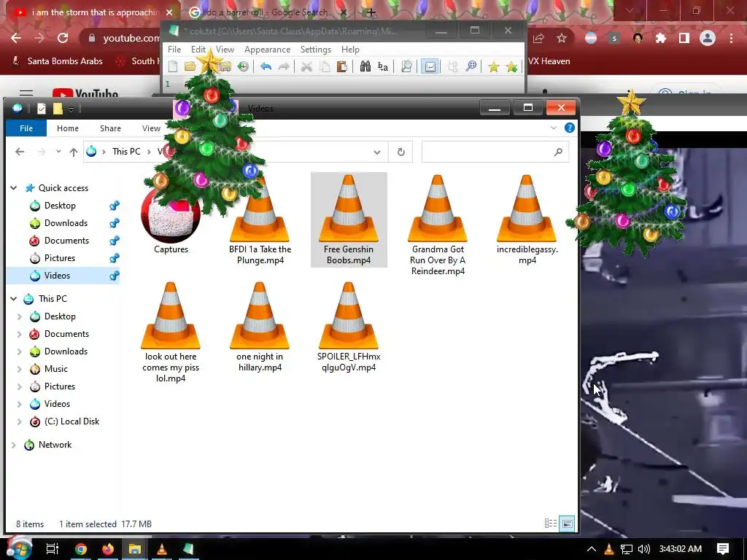Expand Documents under This PC

point(20,334)
